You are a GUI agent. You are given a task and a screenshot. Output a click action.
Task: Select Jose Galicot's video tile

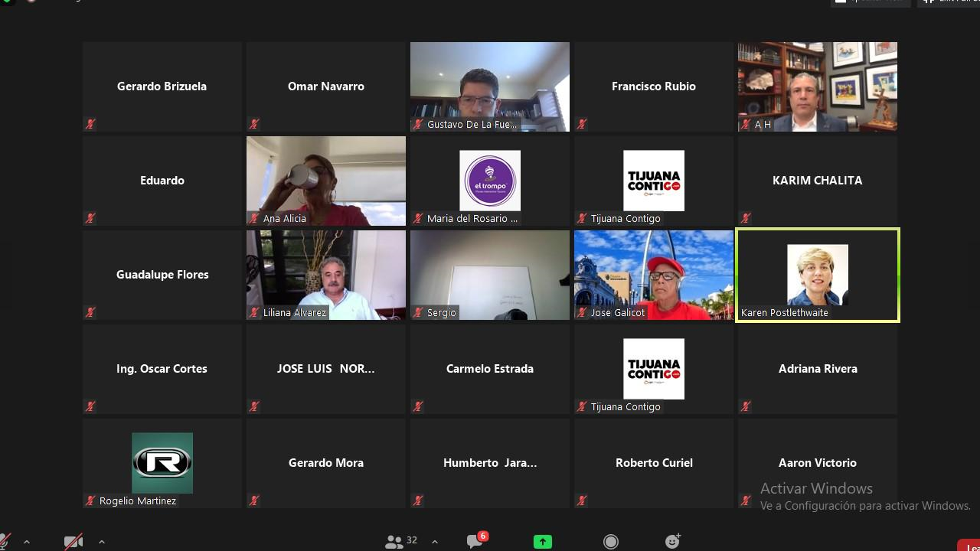tap(654, 275)
